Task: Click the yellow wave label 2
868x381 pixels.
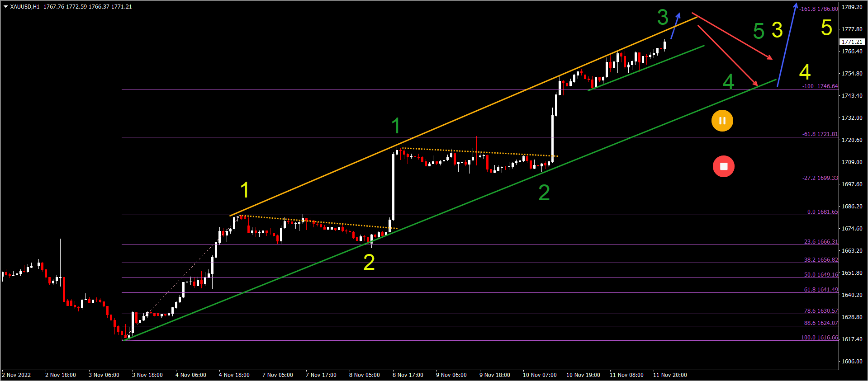Action: coord(369,263)
